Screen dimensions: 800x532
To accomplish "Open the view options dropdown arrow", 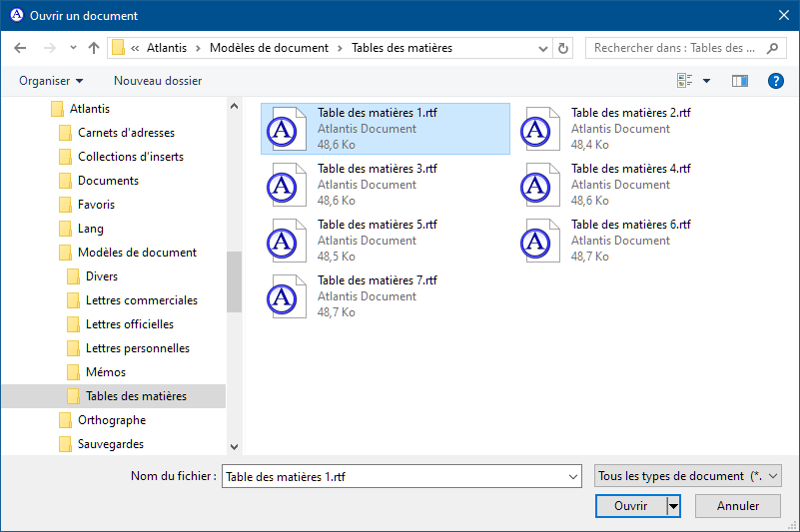I will [x=707, y=81].
